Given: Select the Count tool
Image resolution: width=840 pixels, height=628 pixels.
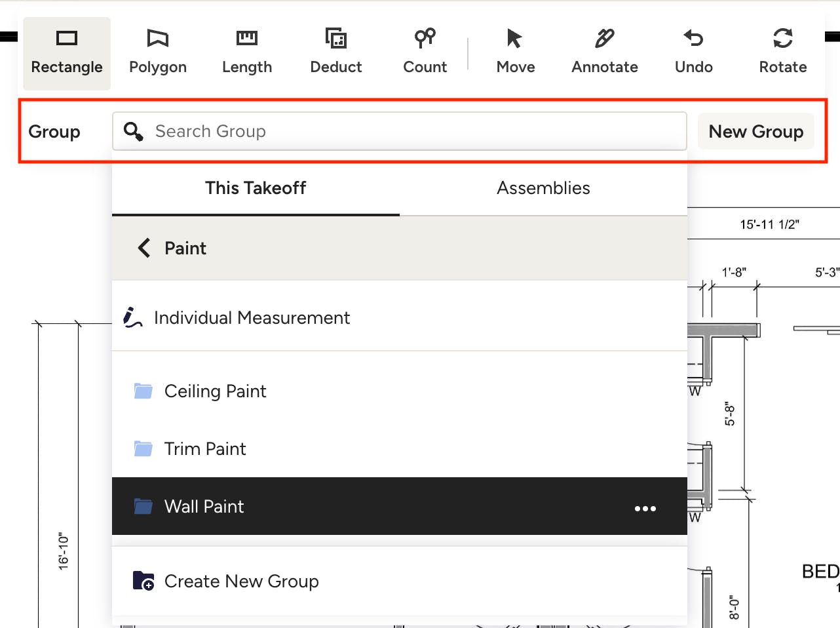Looking at the screenshot, I should (425, 53).
